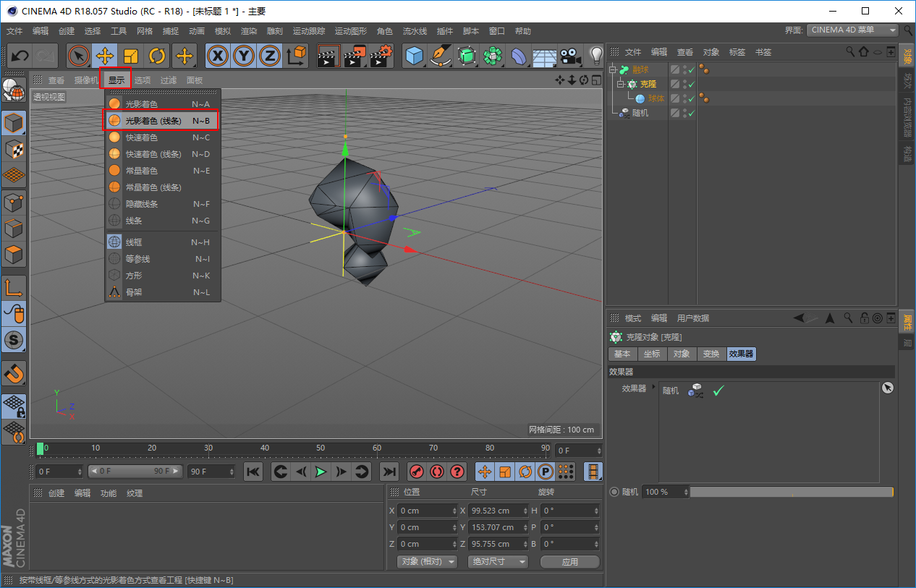Click the mouse tweak icon in sidebar
Screen dimensions: 916x588
point(14,313)
